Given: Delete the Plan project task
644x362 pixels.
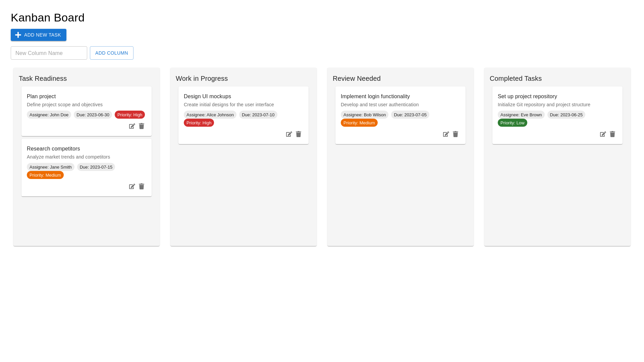Looking at the screenshot, I should pyautogui.click(x=142, y=126).
